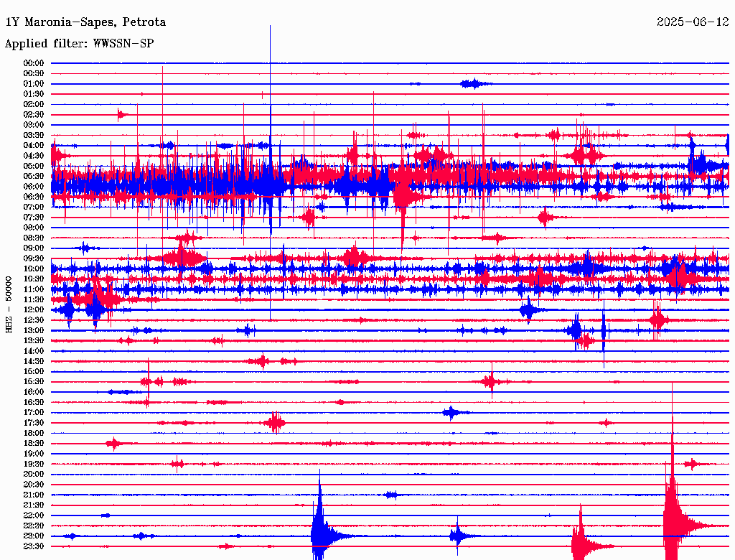This screenshot has height=560, width=735.
Task: Click the 12:00 time label
Action: click(34, 309)
